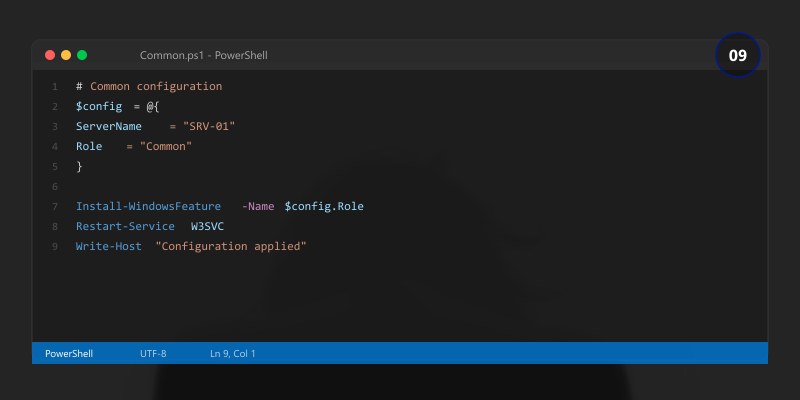Change the UTF-8 encoding in status bar
Image resolution: width=800 pixels, height=400 pixels.
coord(153,353)
